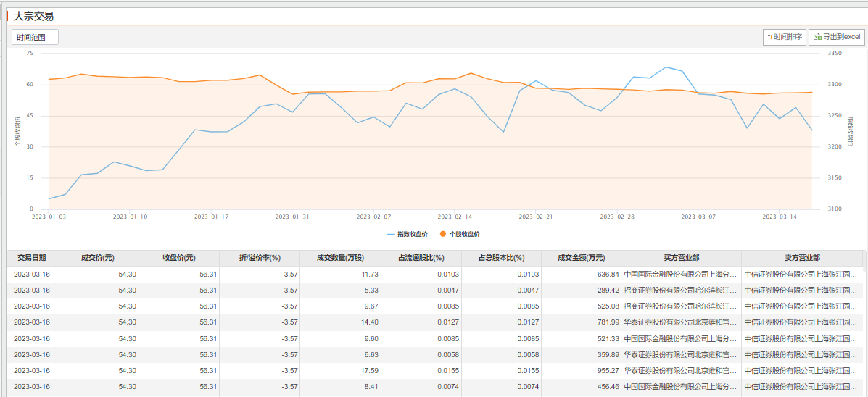Click the 2023-02-14 label on chart axis
This screenshot has height=397, width=868.
[455, 216]
